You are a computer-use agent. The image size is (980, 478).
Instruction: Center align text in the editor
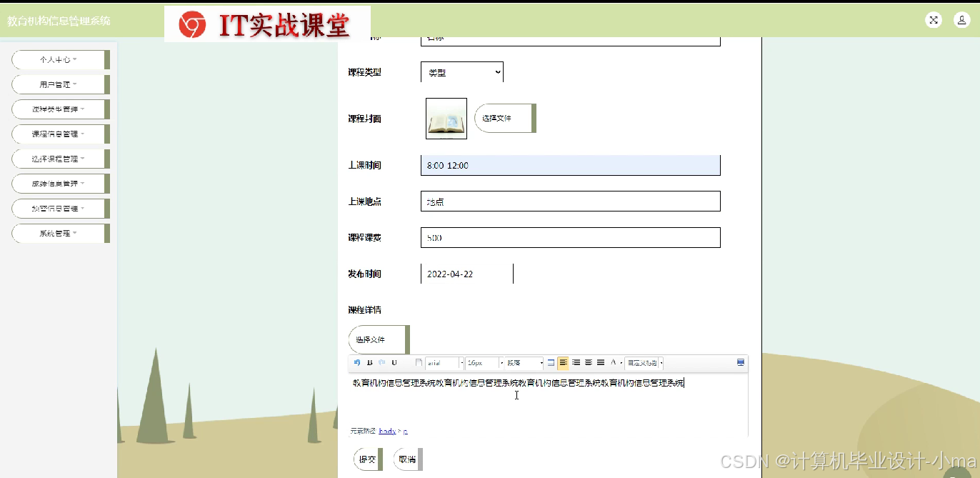tap(589, 363)
